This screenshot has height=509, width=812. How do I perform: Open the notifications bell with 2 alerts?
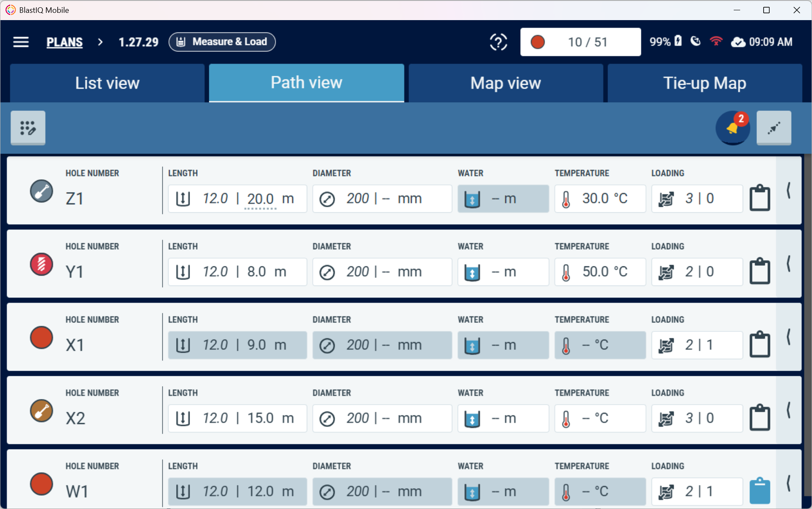733,128
